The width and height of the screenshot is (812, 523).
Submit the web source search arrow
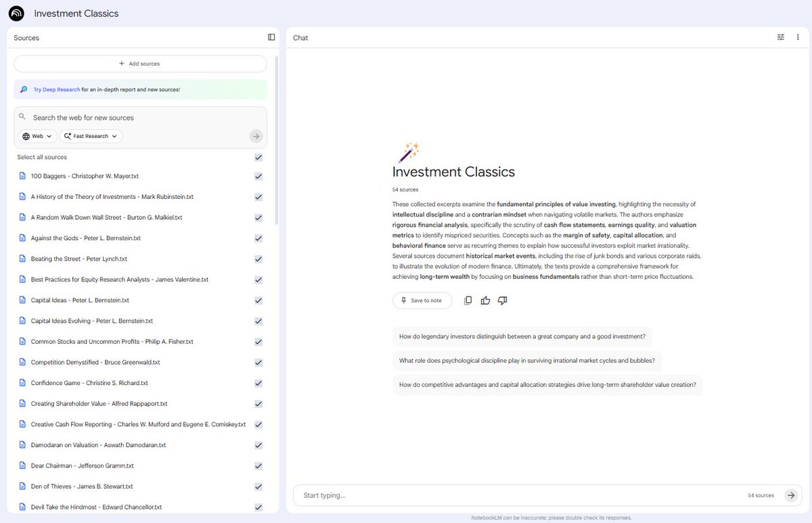(256, 136)
